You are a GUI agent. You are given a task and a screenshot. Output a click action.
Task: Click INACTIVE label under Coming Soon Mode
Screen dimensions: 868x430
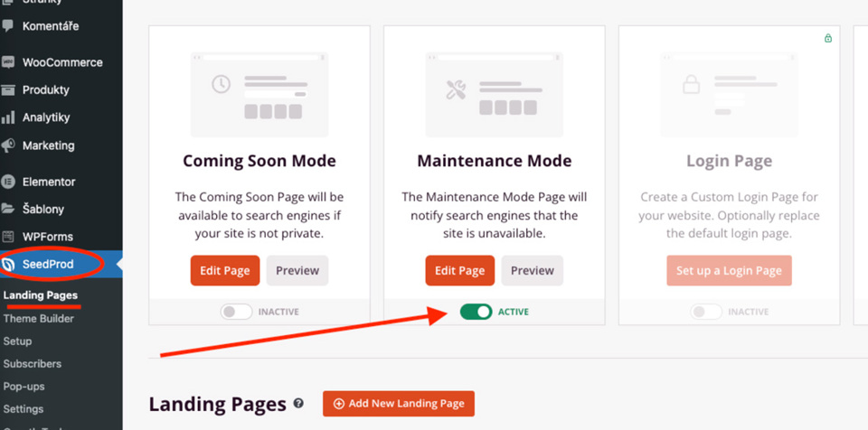click(278, 312)
